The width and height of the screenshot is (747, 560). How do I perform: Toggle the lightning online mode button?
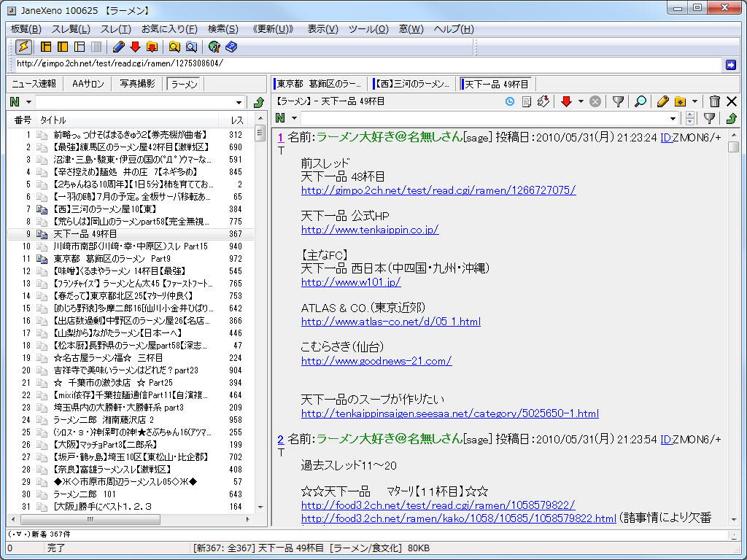23,47
